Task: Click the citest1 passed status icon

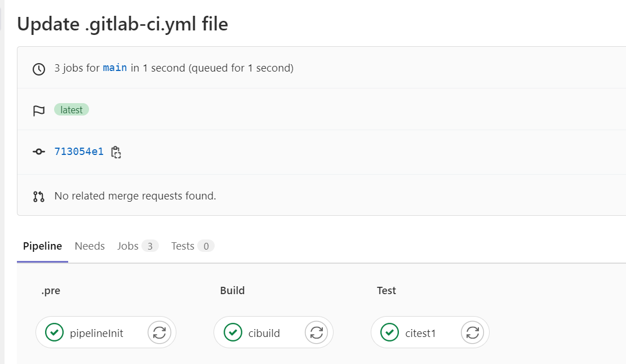Action: pos(390,332)
